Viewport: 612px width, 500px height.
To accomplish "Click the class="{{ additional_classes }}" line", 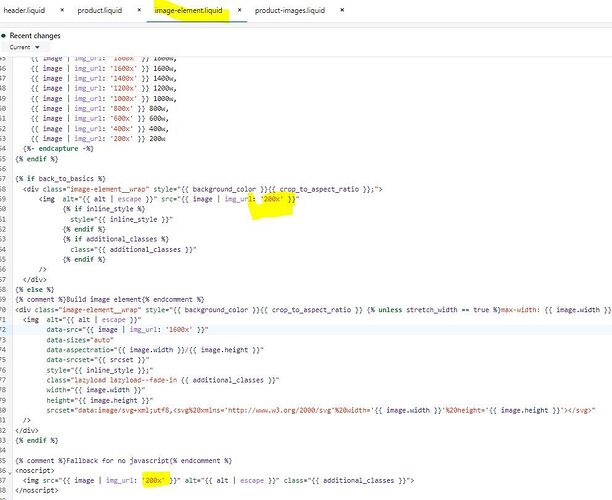I will coord(133,249).
